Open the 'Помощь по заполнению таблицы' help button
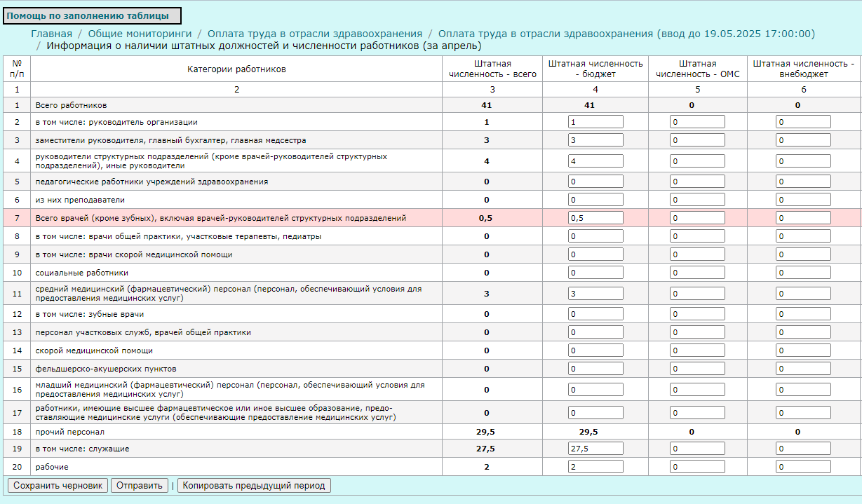The width and height of the screenshot is (862, 504). point(91,15)
